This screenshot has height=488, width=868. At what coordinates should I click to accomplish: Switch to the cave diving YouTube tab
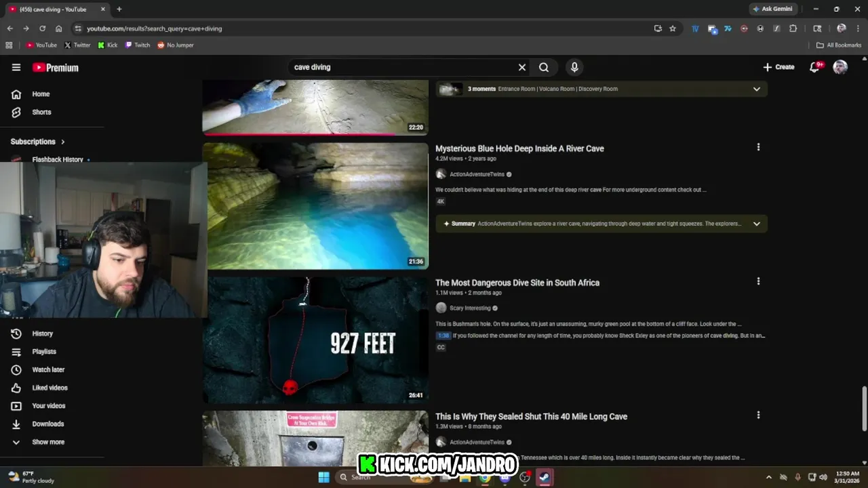click(x=57, y=9)
